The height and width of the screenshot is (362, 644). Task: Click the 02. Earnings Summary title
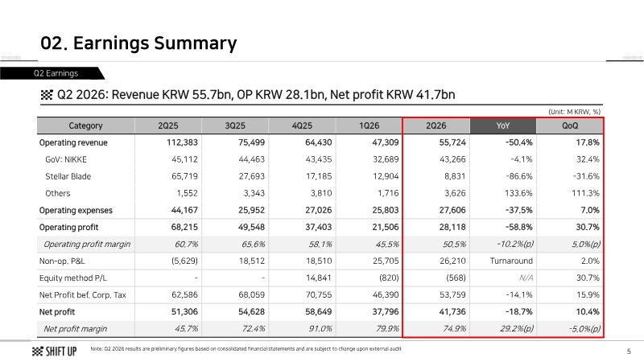point(138,43)
